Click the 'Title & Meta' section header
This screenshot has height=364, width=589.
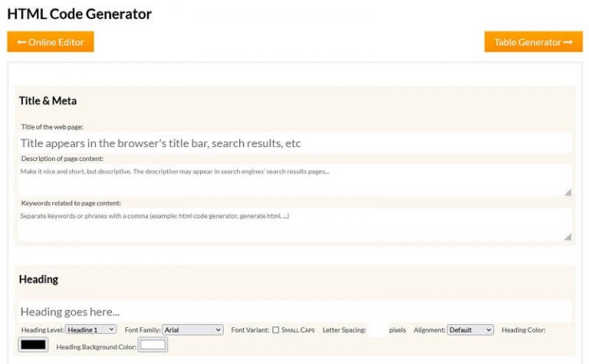coord(48,101)
